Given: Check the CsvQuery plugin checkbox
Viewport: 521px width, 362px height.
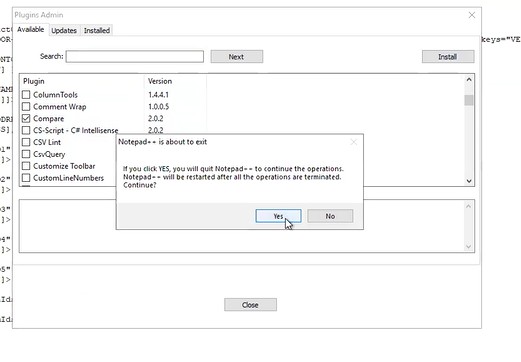Looking at the screenshot, I should pos(26,154).
